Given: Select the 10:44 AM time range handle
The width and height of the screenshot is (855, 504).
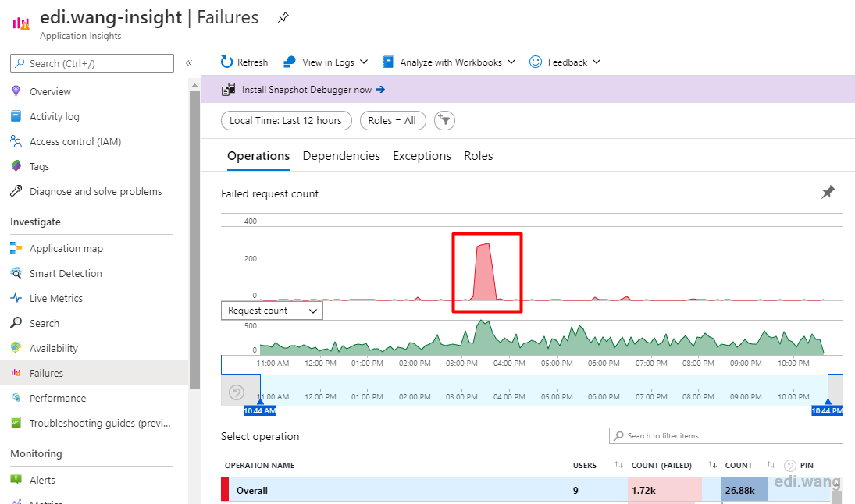Looking at the screenshot, I should click(x=259, y=410).
